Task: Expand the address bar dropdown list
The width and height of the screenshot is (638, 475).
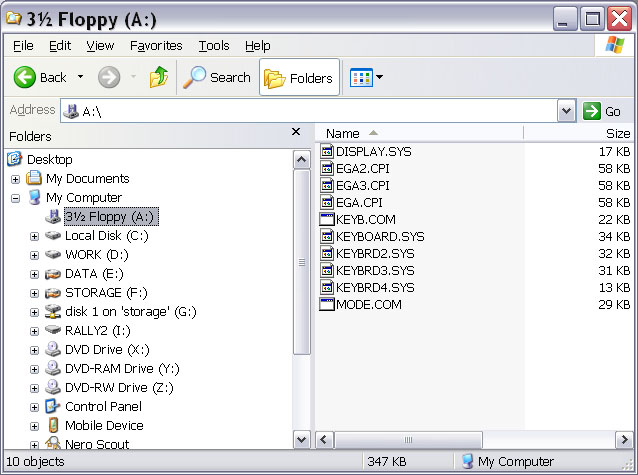Action: tap(566, 111)
